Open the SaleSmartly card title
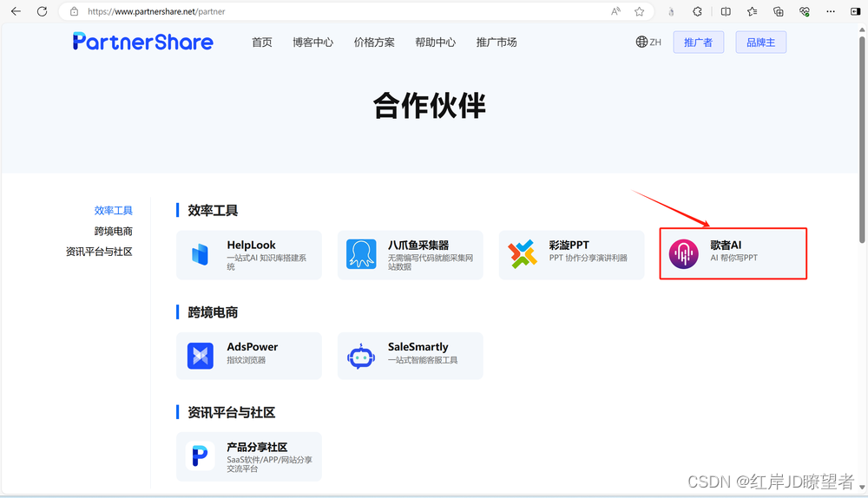Image resolution: width=868 pixels, height=498 pixels. click(x=418, y=346)
